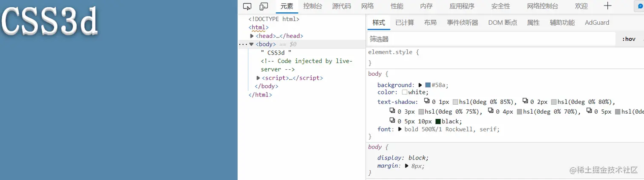Select the closing </html> tag
The image size is (644, 180).
(260, 94)
